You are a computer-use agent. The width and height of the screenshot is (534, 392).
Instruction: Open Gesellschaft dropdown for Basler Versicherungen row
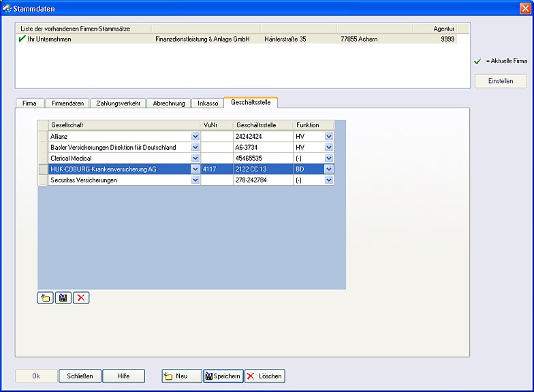click(195, 148)
